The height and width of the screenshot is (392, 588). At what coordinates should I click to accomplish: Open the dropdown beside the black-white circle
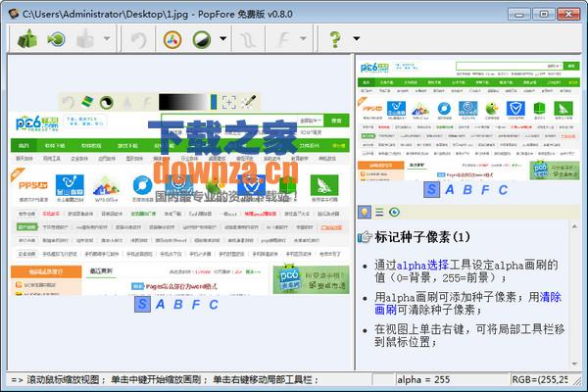(x=223, y=38)
